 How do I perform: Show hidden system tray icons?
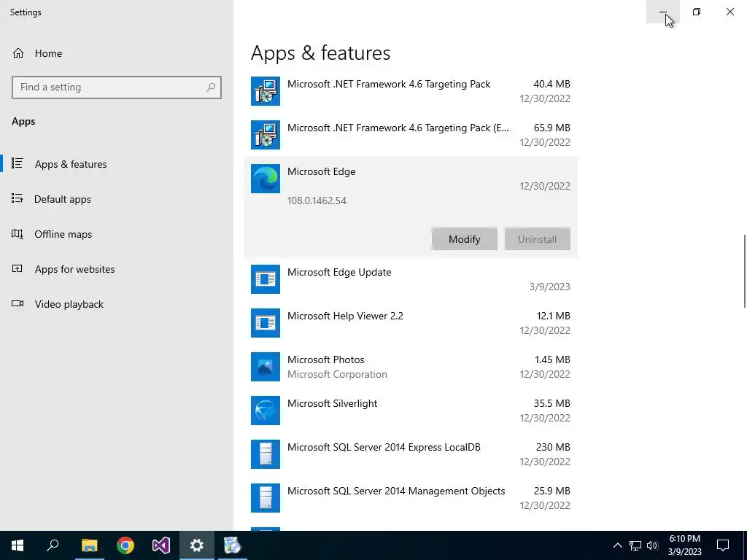[x=617, y=545]
